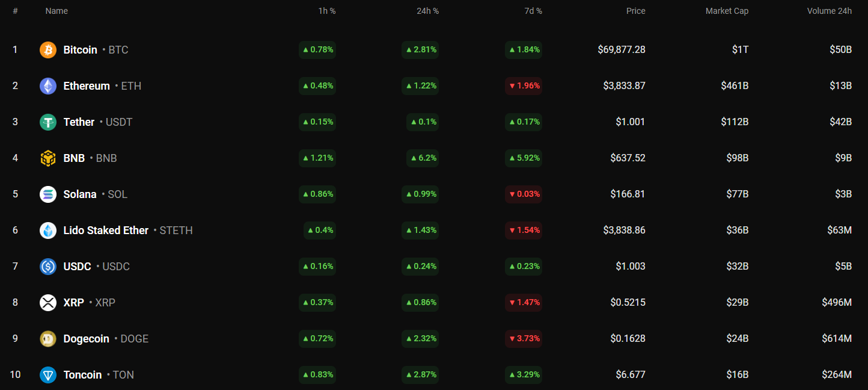Sort by the Market Cap column header

[x=727, y=11]
